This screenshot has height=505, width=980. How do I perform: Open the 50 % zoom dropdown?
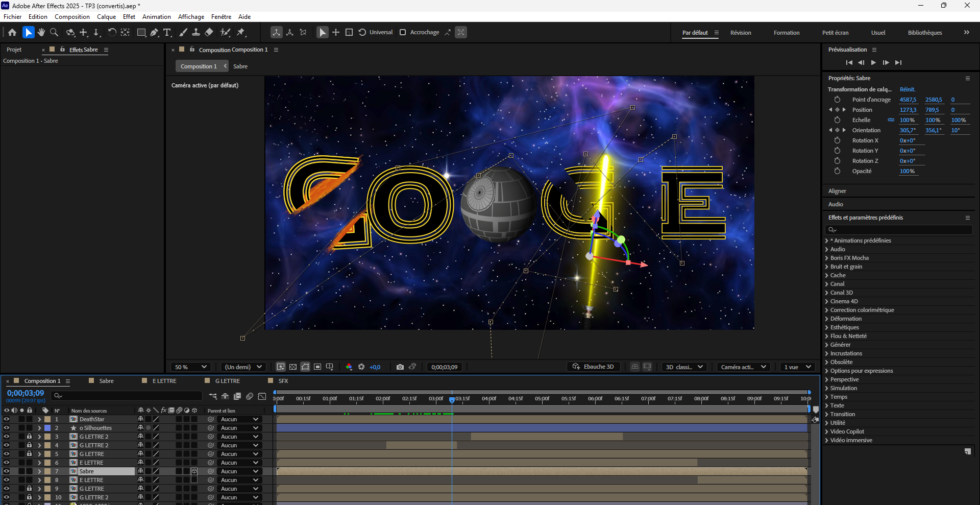pos(190,367)
